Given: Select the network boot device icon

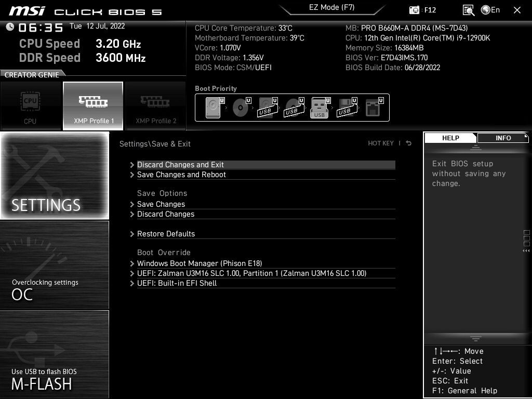Looking at the screenshot, I should [374, 108].
